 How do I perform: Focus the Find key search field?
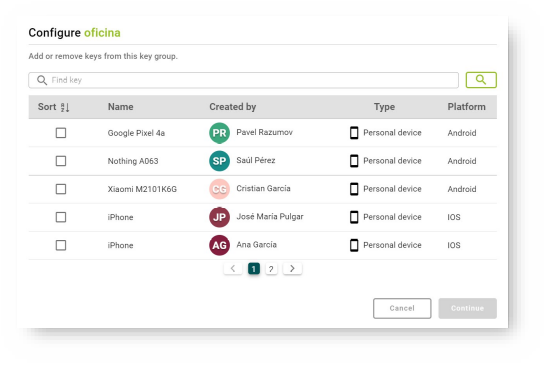coord(243,80)
